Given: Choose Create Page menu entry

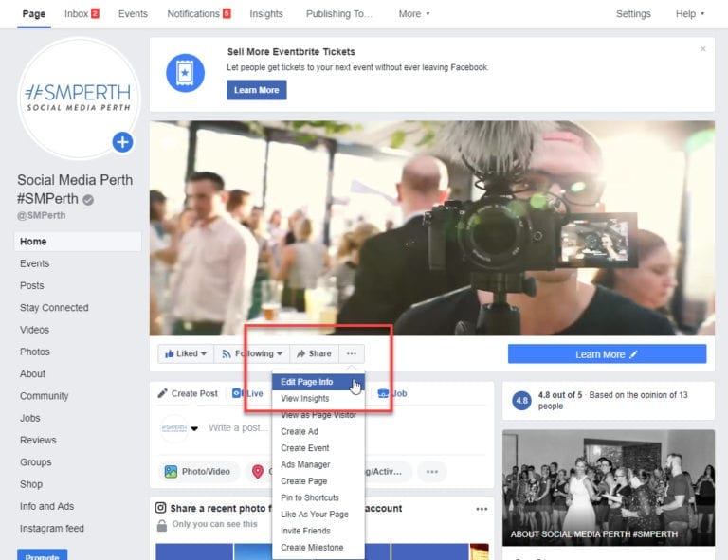Looking at the screenshot, I should (318, 481).
